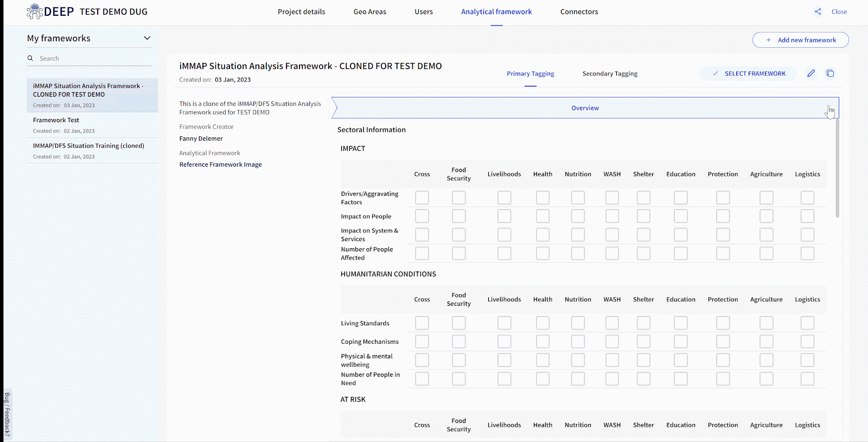Click the share icon near Close
The image size is (868, 442).
[x=818, y=11]
